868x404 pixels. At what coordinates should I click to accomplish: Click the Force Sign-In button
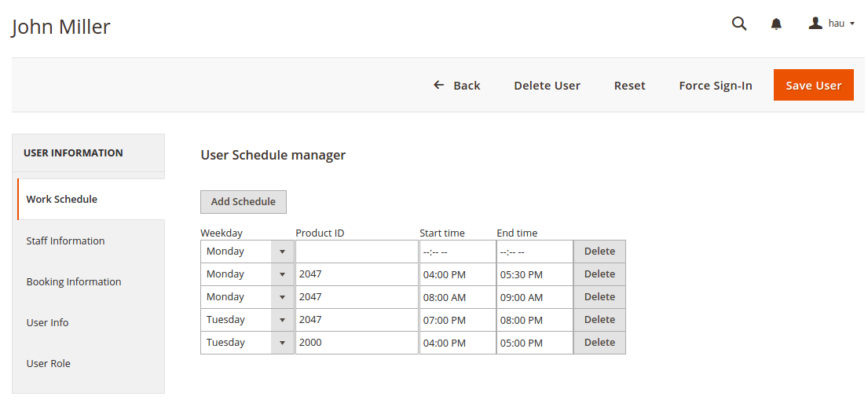point(715,86)
